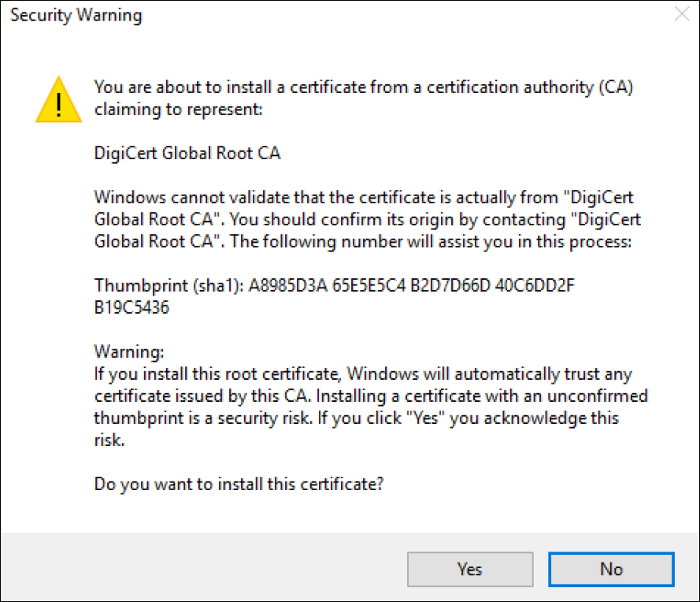Viewport: 700px width, 602px height.
Task: Click the "Do you want to install" question
Action: tap(239, 484)
